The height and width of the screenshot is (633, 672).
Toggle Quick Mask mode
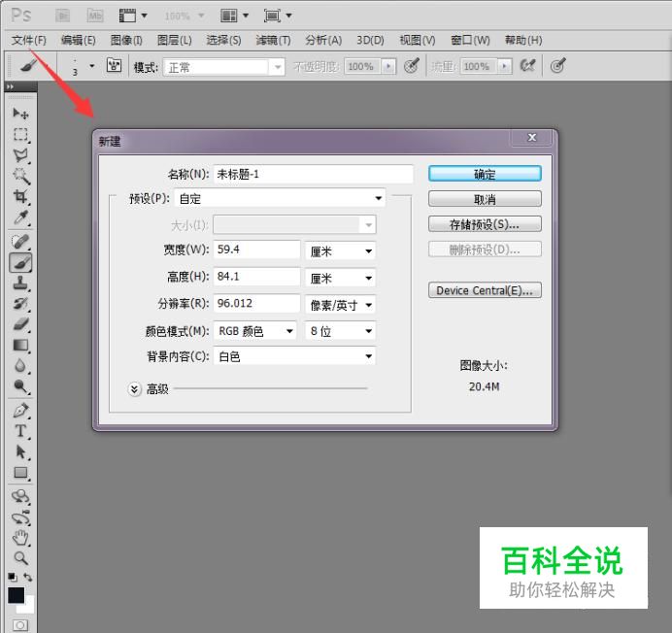coord(20,624)
